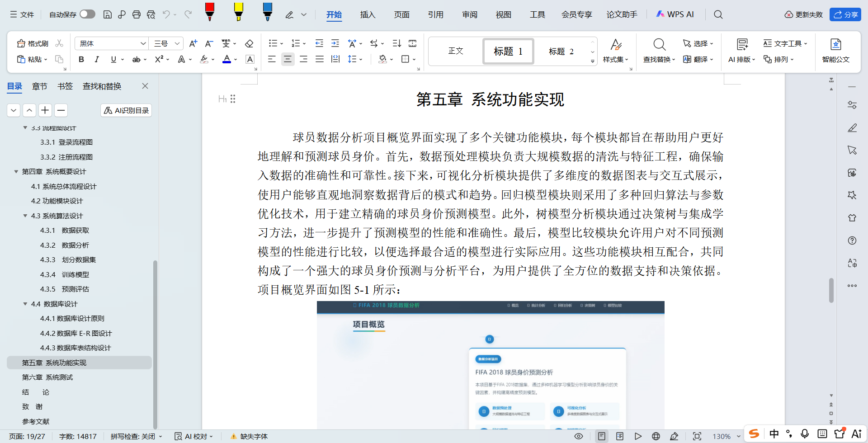The width and height of the screenshot is (868, 443).
Task: Decrease paragraph indent
Action: [319, 43]
